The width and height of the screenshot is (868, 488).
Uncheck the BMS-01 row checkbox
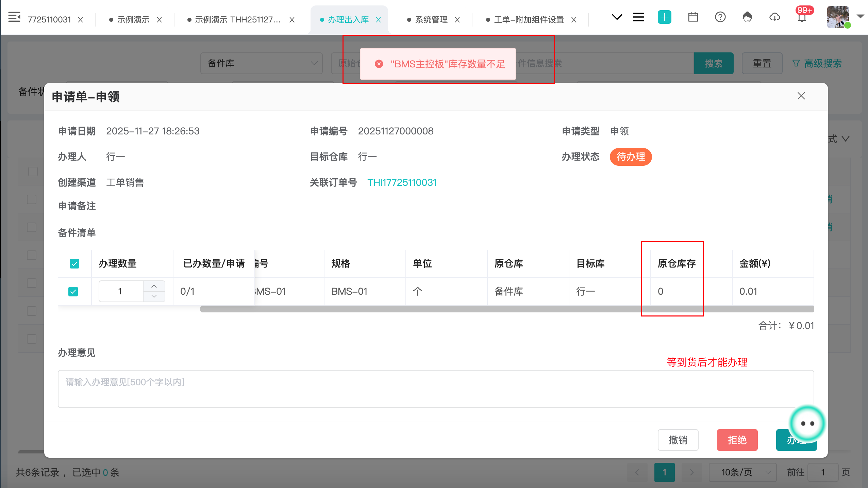tap(73, 292)
